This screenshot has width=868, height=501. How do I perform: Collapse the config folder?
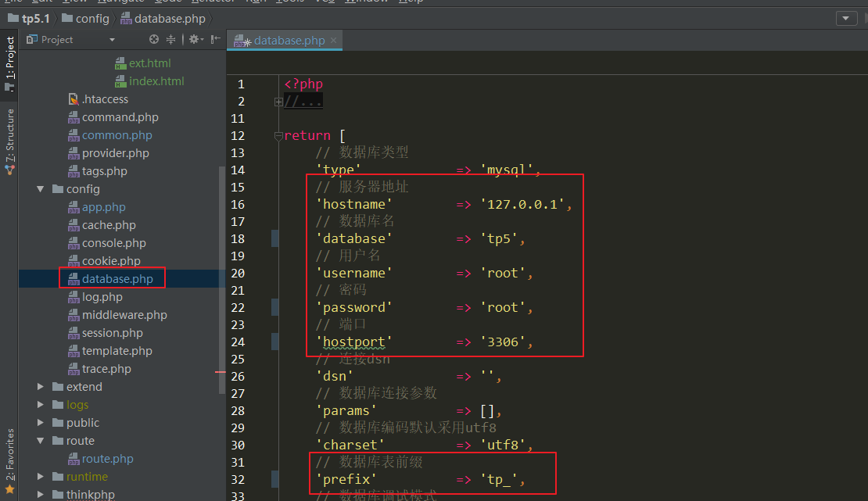(x=41, y=189)
